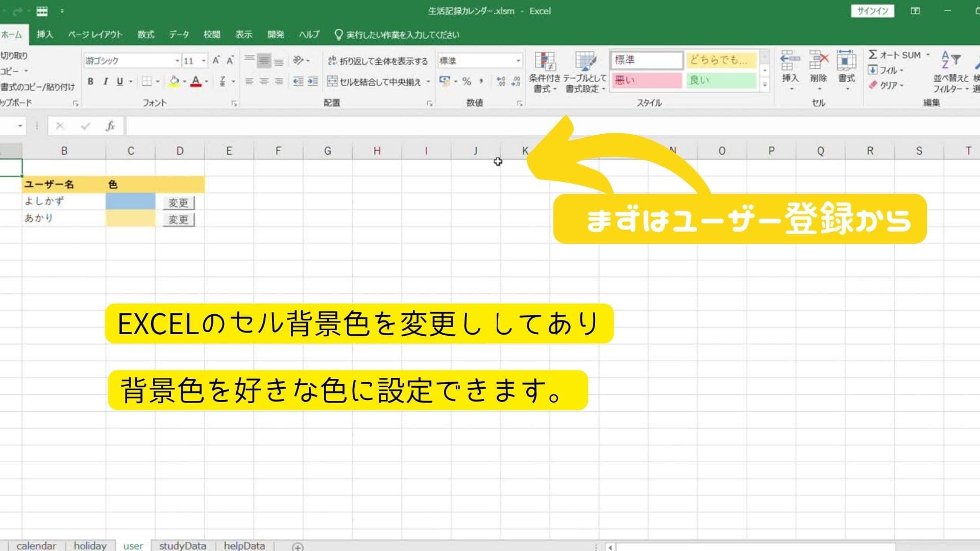Switch to the データ ribbon tab
Image resolution: width=980 pixels, height=551 pixels.
pos(179,34)
